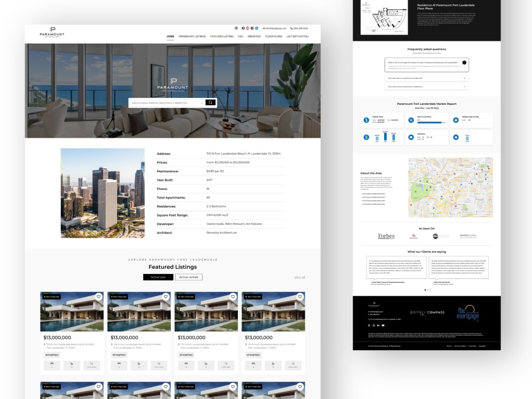The image size is (532, 399).
Task: Open the FAQ nav item
Action: 240,36
